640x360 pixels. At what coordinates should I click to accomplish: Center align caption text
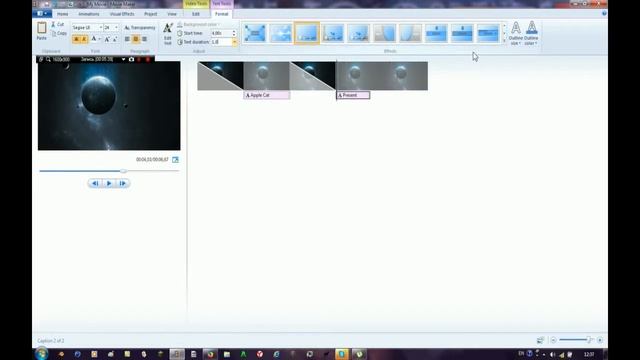point(136,39)
